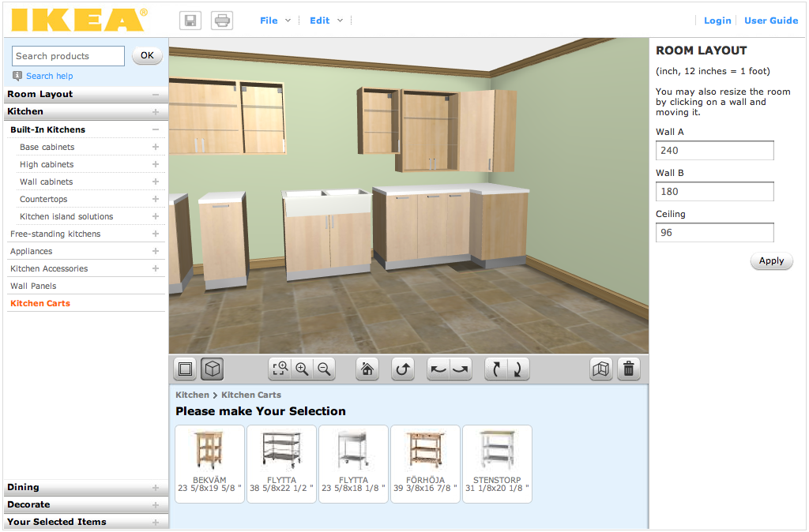Click the room walls view icon
This screenshot has width=809, height=532.
(x=601, y=369)
